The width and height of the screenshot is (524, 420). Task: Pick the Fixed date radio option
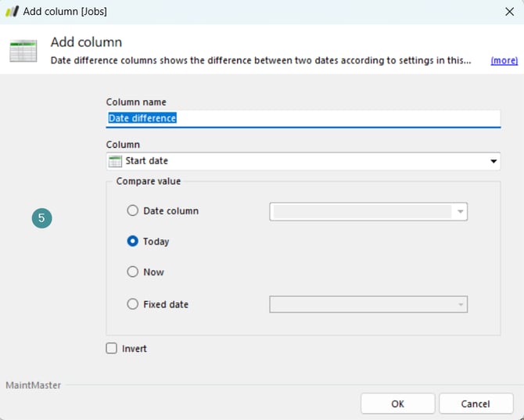tap(133, 304)
